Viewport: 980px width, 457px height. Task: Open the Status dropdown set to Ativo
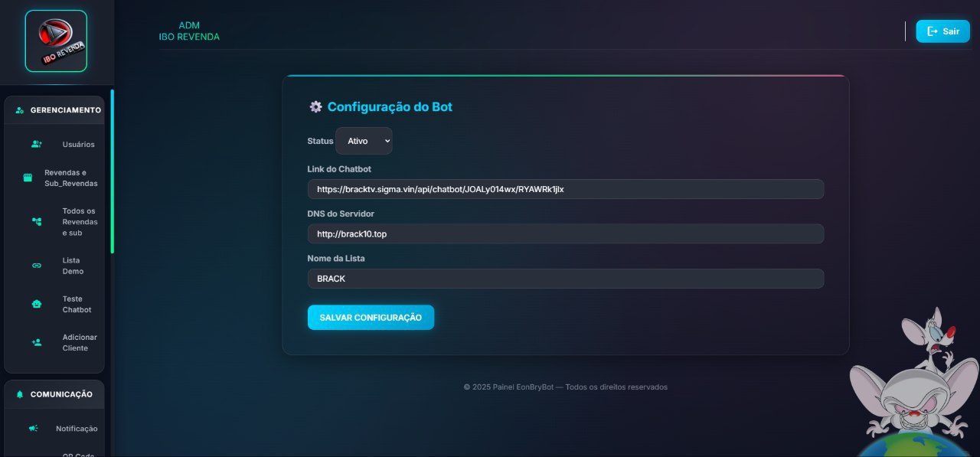click(x=364, y=141)
